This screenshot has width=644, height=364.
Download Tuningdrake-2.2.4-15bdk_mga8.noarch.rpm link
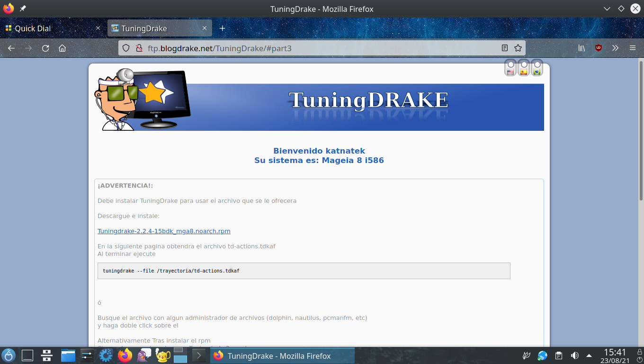[x=164, y=231]
